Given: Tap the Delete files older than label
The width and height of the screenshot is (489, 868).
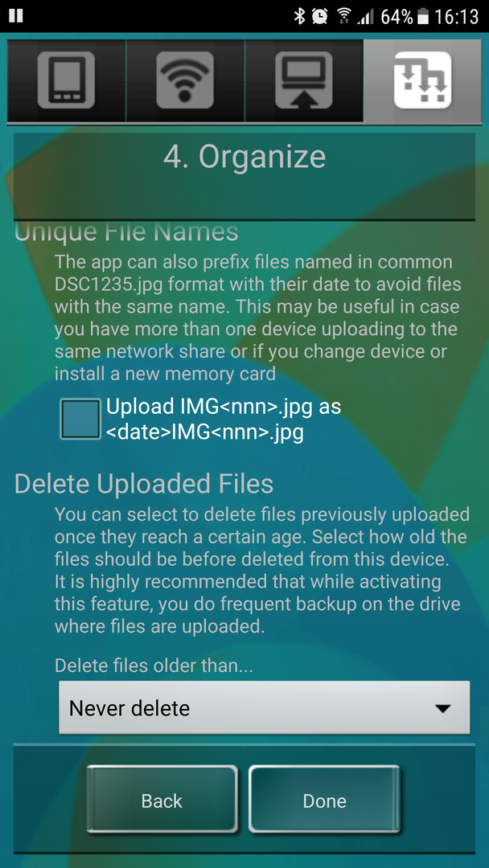Looking at the screenshot, I should [x=154, y=666].
